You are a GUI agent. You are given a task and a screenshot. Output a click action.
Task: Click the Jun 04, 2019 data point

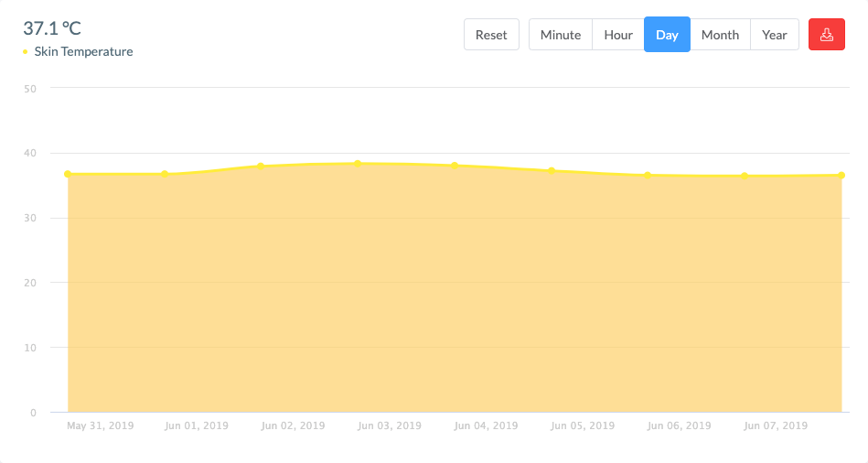455,166
